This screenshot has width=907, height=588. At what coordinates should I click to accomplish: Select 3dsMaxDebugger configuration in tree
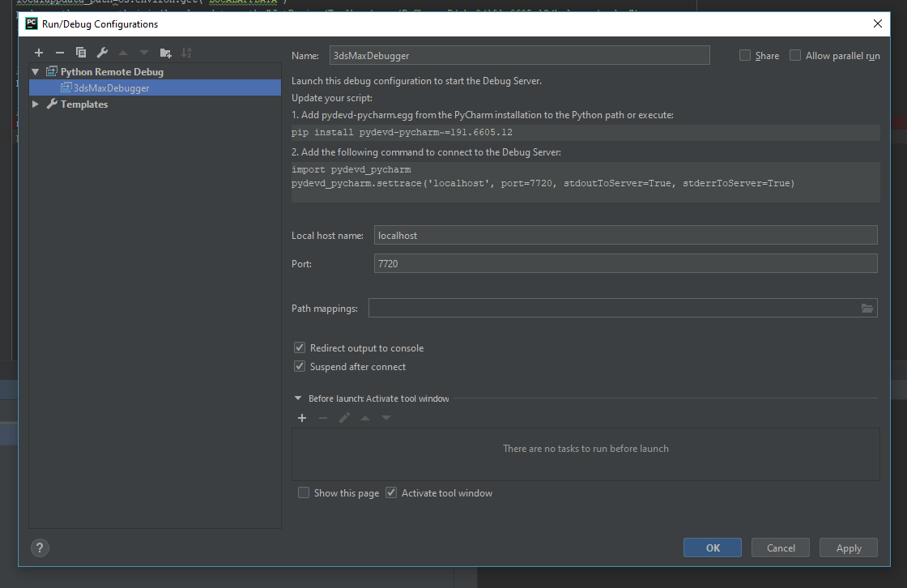pyautogui.click(x=155, y=88)
